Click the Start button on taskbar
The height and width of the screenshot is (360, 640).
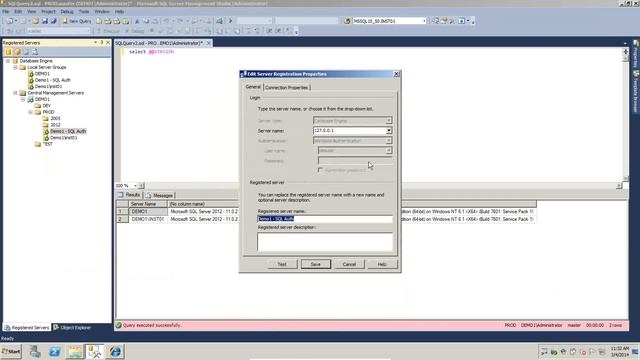click(x=11, y=351)
